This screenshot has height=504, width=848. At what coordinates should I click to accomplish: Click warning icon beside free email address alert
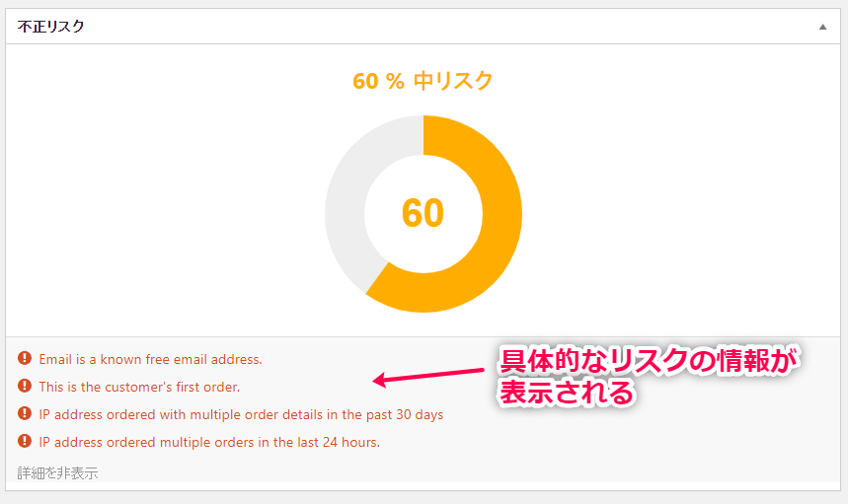pos(25,358)
